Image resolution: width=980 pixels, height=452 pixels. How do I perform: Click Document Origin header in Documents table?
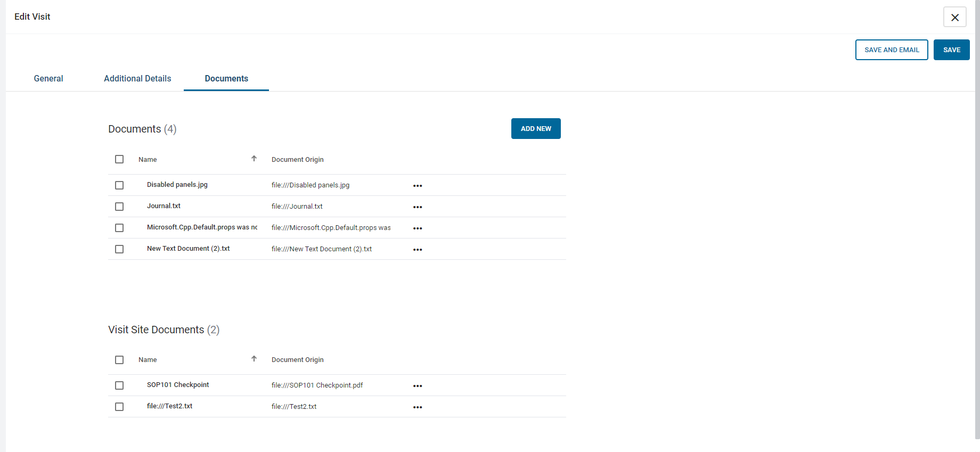coord(298,159)
